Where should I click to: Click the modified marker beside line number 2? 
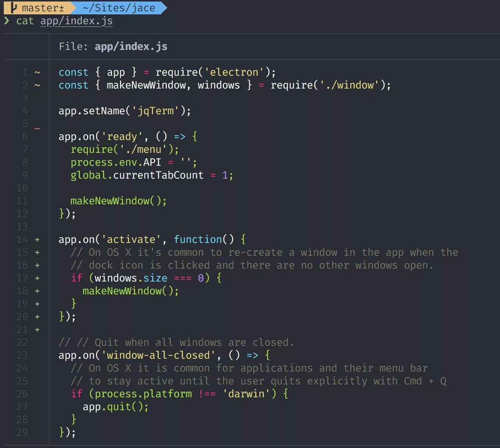pyautogui.click(x=37, y=85)
